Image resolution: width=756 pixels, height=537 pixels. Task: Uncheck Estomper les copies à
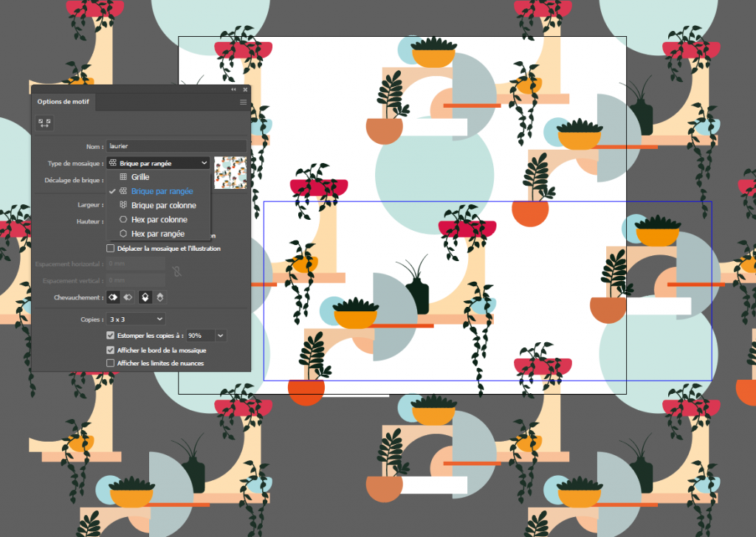click(111, 335)
